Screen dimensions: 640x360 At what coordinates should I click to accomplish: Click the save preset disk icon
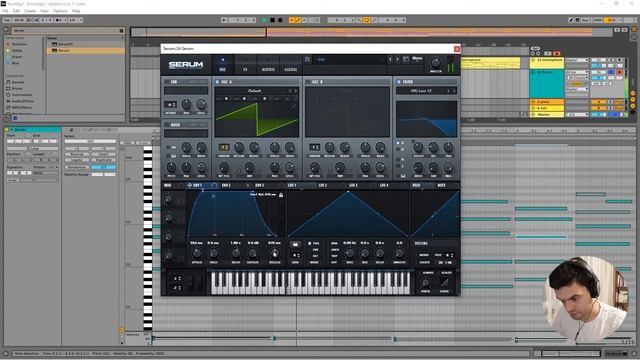(307, 60)
